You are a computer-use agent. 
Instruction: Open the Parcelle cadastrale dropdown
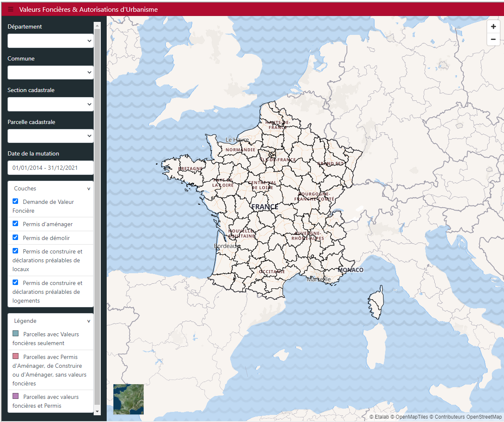pyautogui.click(x=50, y=136)
